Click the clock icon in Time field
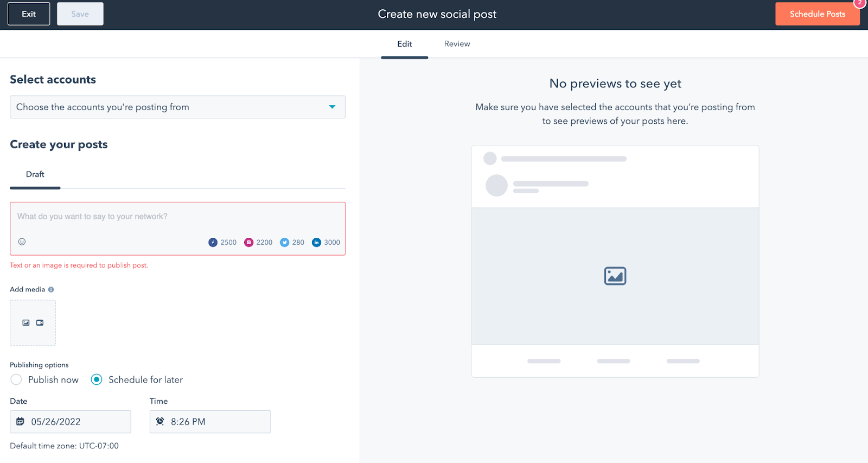The width and height of the screenshot is (868, 463). [160, 422]
